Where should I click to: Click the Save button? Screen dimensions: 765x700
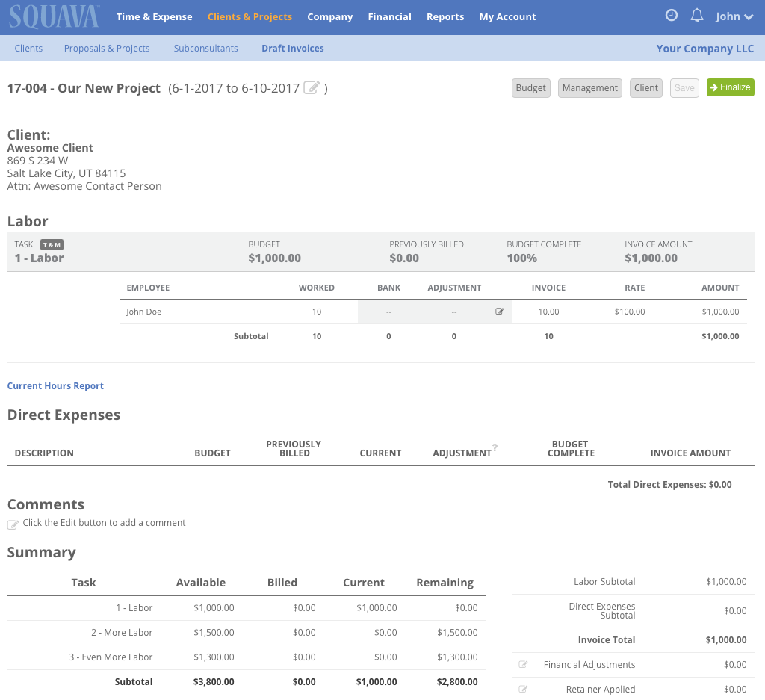[x=684, y=88]
